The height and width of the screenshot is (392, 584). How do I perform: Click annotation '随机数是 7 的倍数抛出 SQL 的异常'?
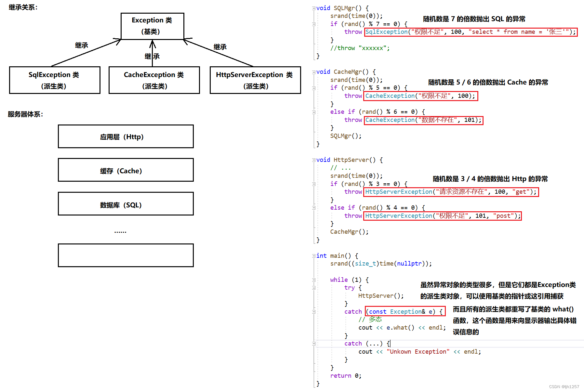[474, 19]
